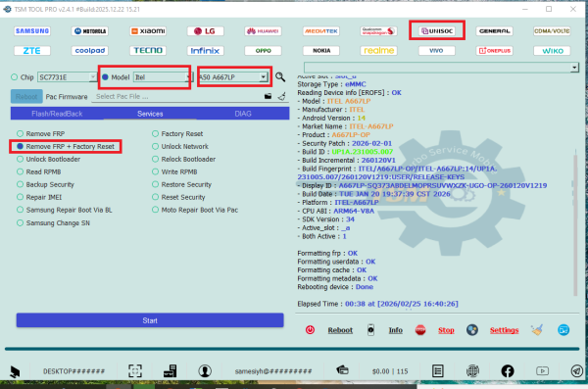
Task: Open the A50 A667LP model dropdown
Action: point(264,76)
